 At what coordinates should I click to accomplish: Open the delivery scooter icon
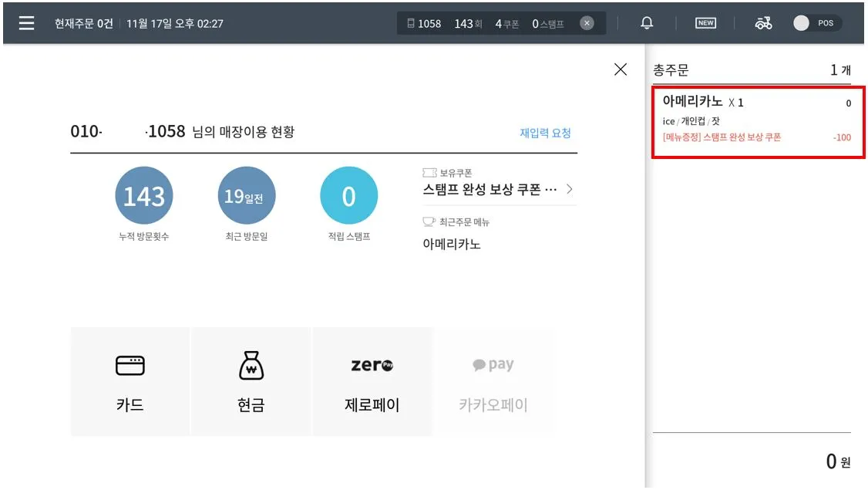click(x=763, y=22)
